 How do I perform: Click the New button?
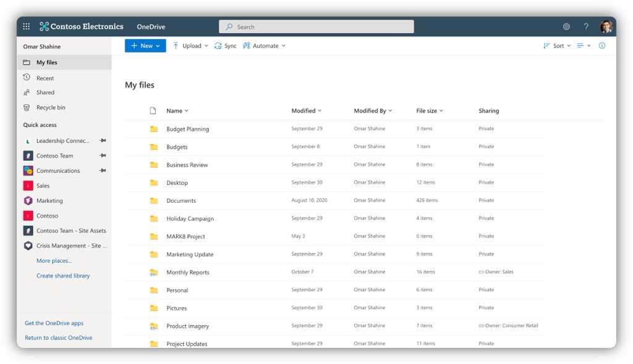[x=145, y=46]
